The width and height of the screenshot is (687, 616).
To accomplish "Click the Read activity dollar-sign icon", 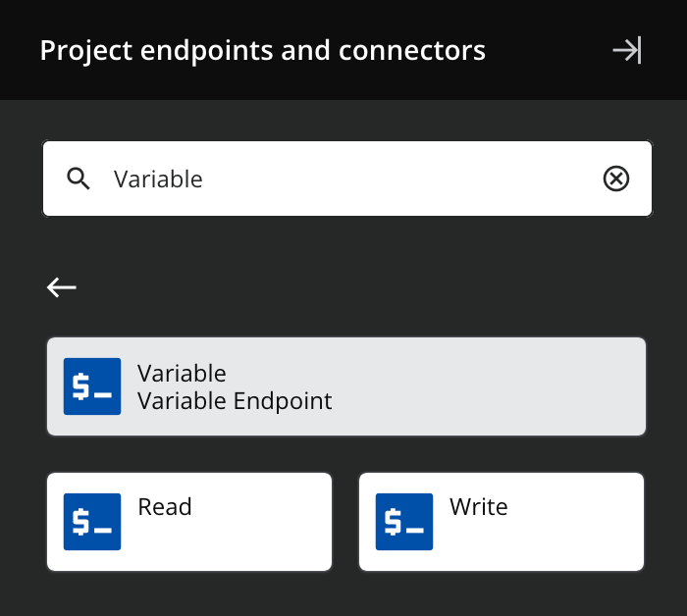I will [x=92, y=522].
